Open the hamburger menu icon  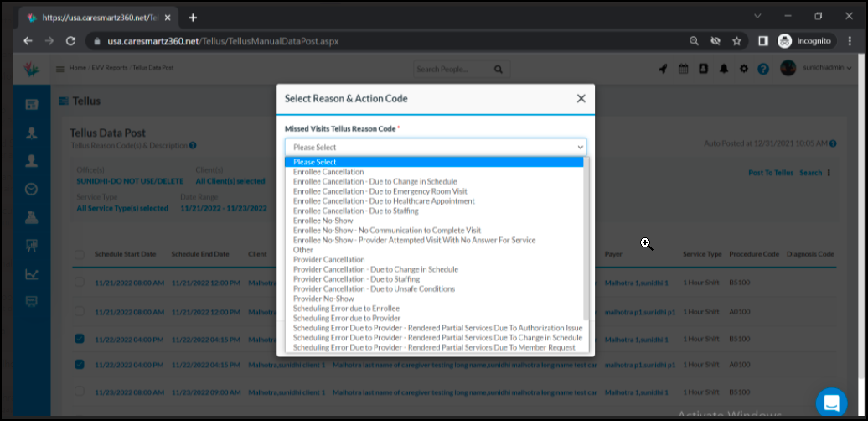click(60, 69)
